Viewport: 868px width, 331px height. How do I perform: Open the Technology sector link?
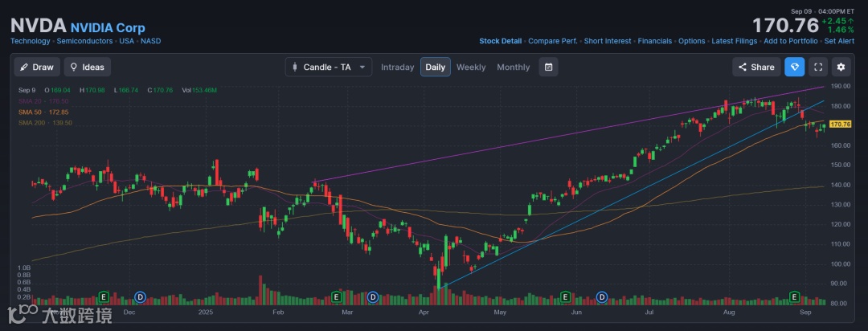tap(31, 41)
